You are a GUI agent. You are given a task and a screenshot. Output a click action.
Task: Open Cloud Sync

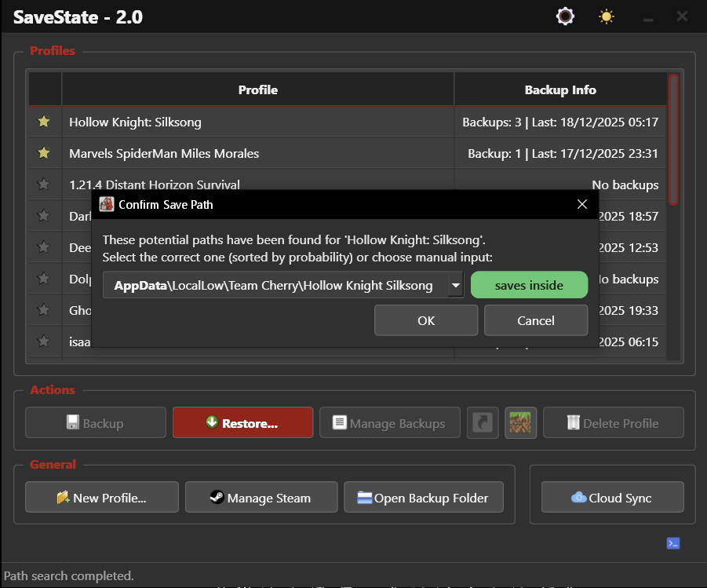tap(612, 498)
